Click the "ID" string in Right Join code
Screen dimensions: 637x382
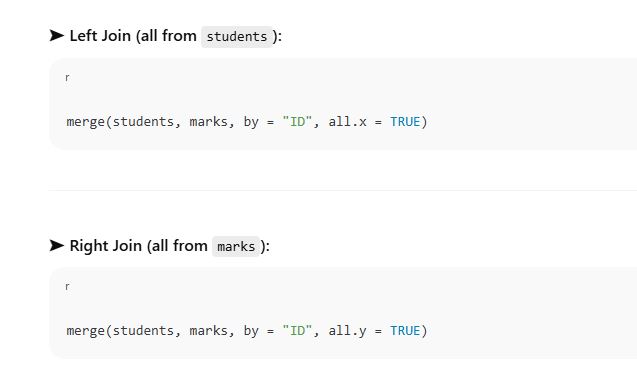click(297, 330)
